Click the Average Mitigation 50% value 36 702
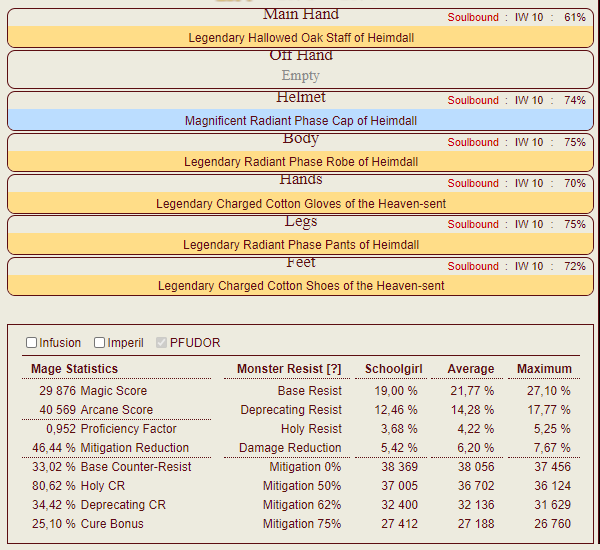Screen dimensions: 600x550 pyautogui.click(x=476, y=486)
